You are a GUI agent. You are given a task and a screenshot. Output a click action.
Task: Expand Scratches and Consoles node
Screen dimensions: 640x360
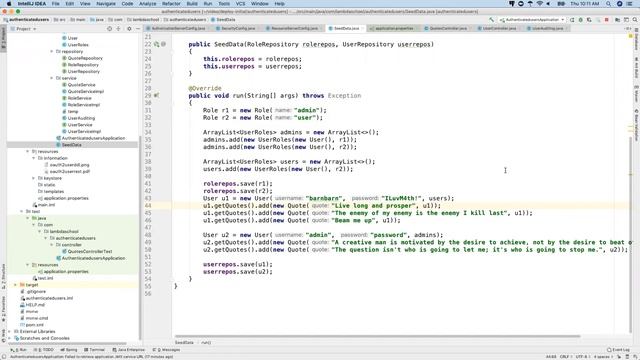tap(10, 338)
